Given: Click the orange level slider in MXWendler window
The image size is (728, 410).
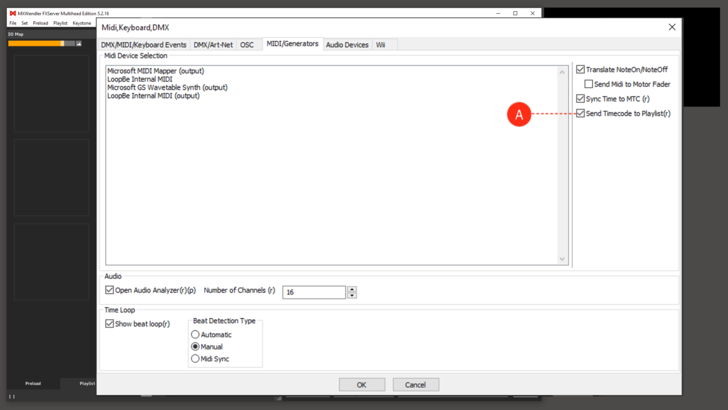Looking at the screenshot, I should click(41, 43).
